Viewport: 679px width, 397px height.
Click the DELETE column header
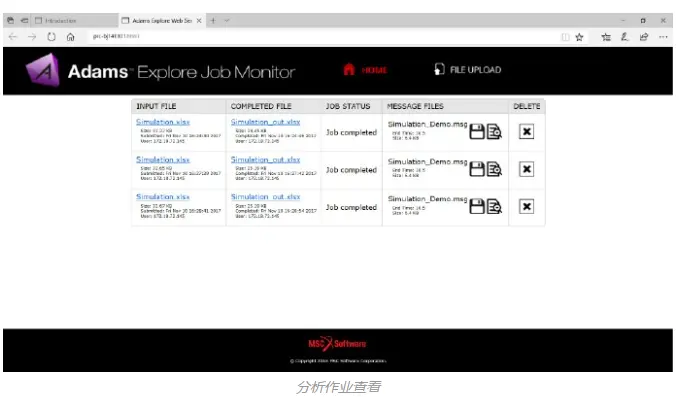pyautogui.click(x=527, y=107)
